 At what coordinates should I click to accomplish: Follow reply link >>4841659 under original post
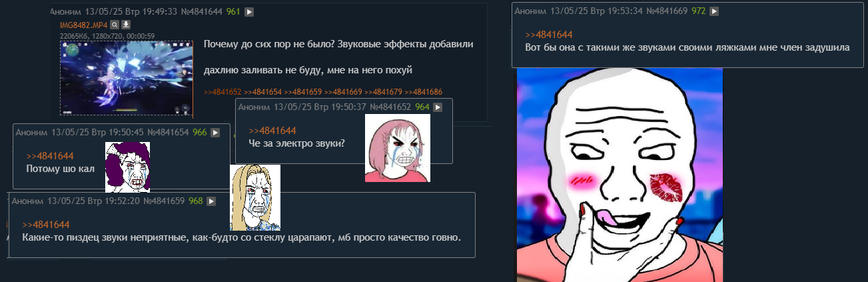tap(303, 92)
